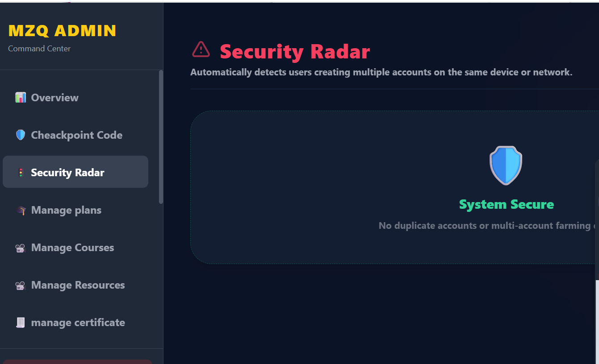The image size is (599, 364).
Task: Click the red Security Radar page heading
Action: [295, 52]
